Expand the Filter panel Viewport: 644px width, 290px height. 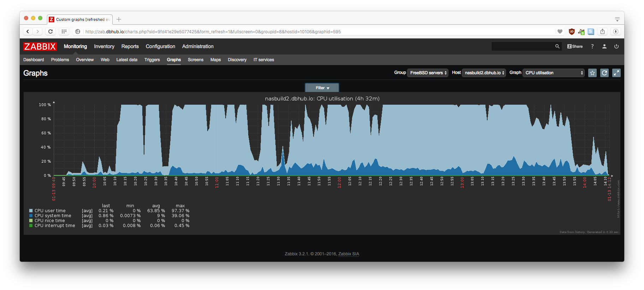pyautogui.click(x=322, y=88)
